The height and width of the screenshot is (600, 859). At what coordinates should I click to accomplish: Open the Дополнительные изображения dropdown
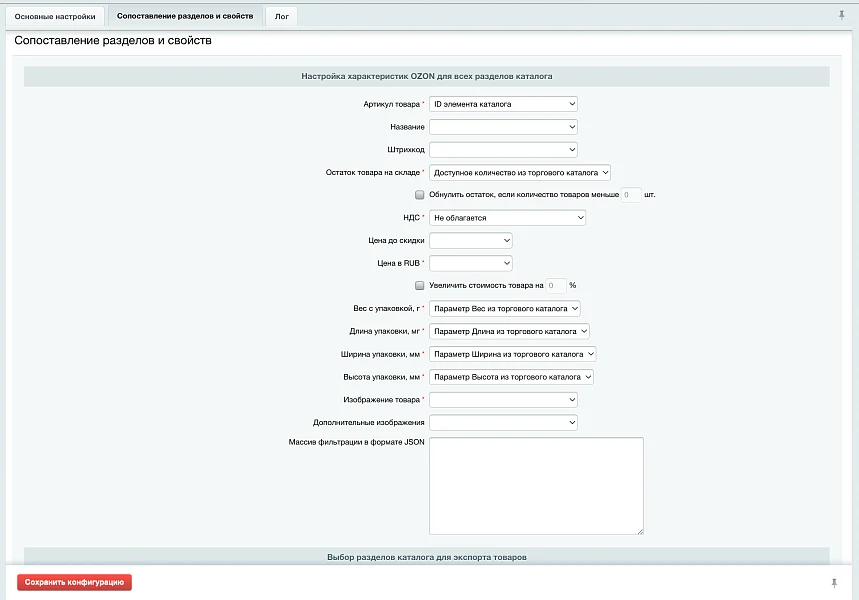click(x=503, y=422)
